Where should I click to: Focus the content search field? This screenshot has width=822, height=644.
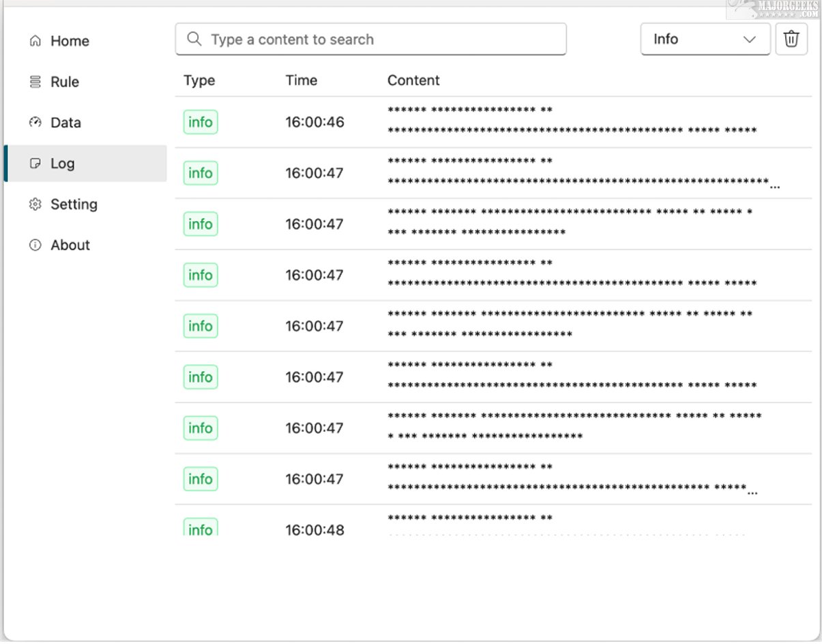pyautogui.click(x=382, y=40)
